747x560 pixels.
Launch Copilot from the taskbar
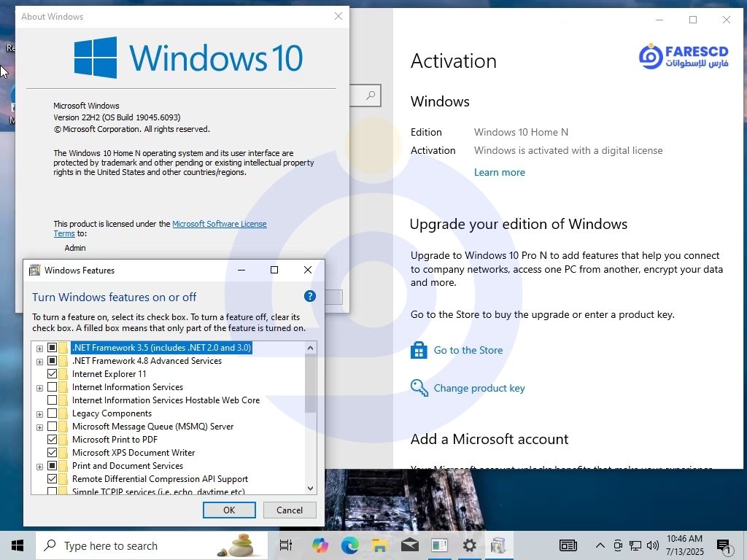coord(320,545)
